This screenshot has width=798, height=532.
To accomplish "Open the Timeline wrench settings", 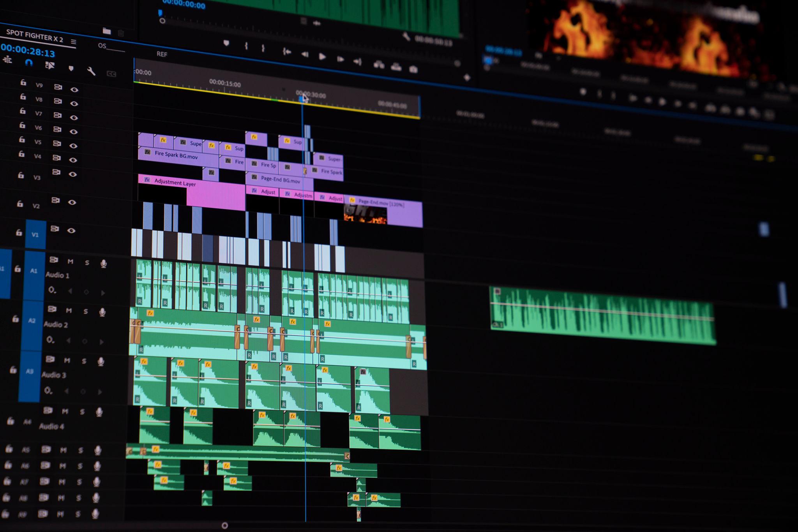I will click(91, 71).
